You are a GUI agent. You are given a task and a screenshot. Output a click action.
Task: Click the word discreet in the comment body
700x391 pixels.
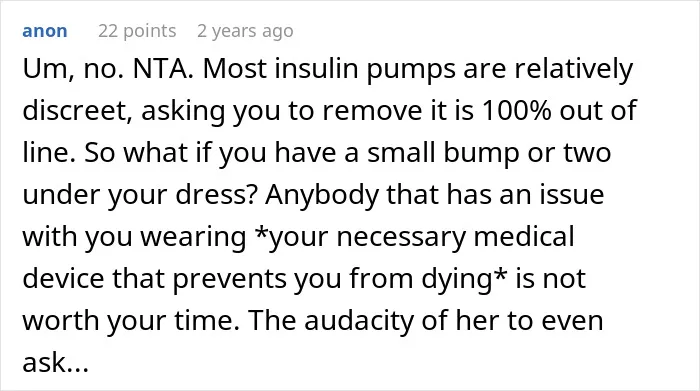(78, 111)
